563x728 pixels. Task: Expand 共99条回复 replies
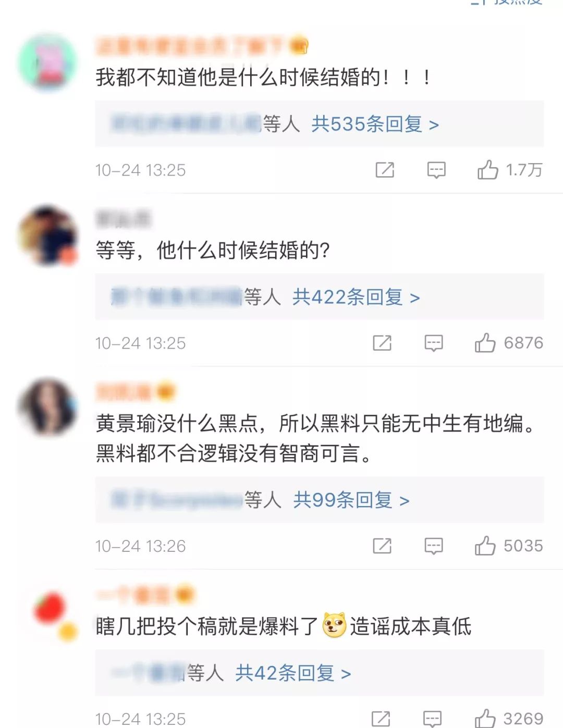point(351,500)
